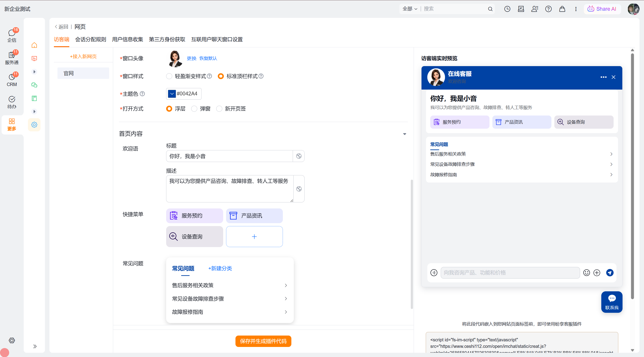Open the emoji smiley picker in preview
Screen dimensions: 644x357
point(587,273)
